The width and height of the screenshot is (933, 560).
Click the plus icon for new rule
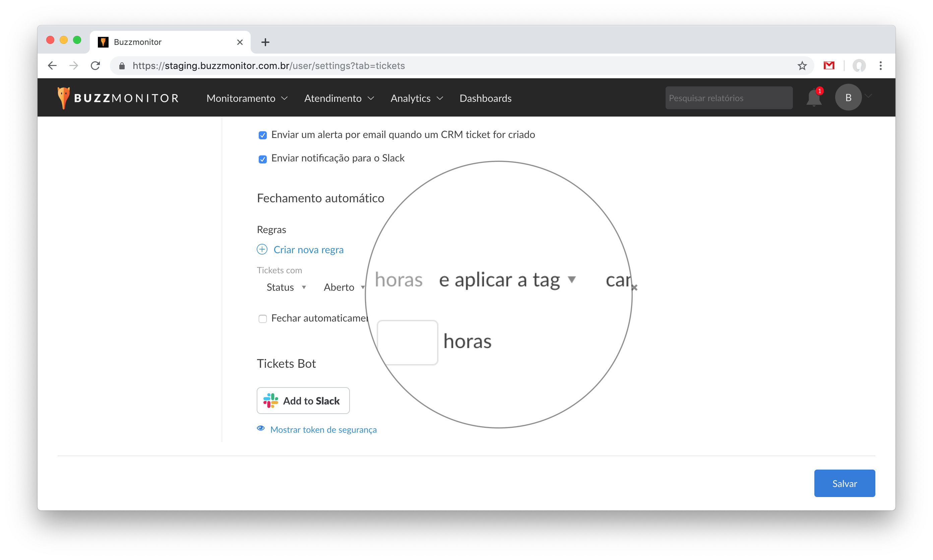[262, 250]
